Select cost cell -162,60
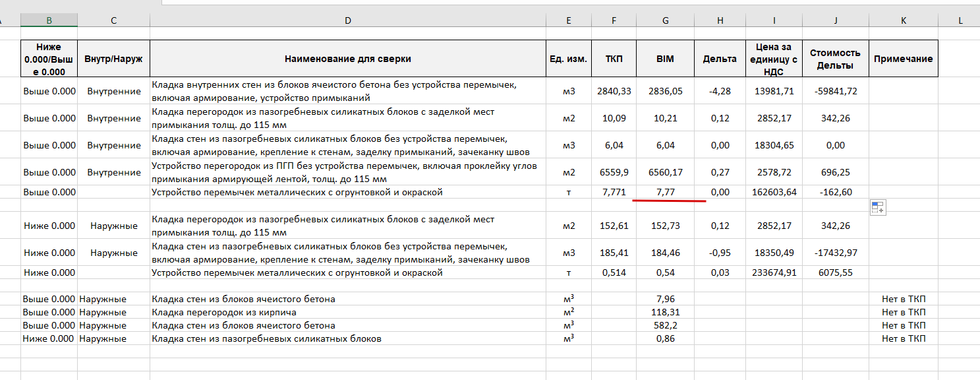 click(x=836, y=192)
